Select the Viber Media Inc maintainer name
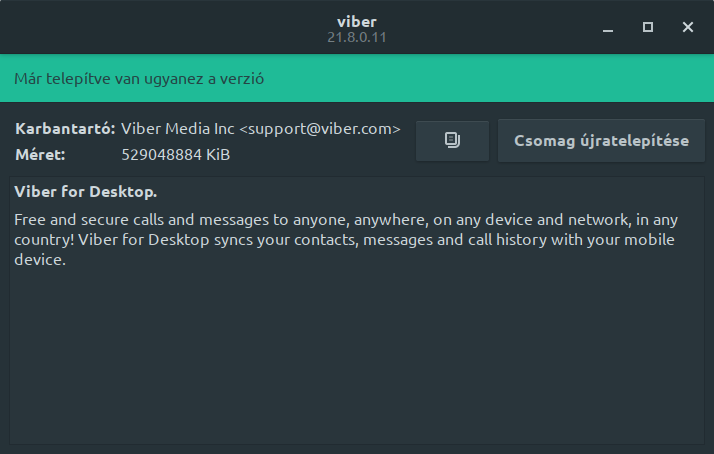The width and height of the screenshot is (714, 454). [x=178, y=129]
